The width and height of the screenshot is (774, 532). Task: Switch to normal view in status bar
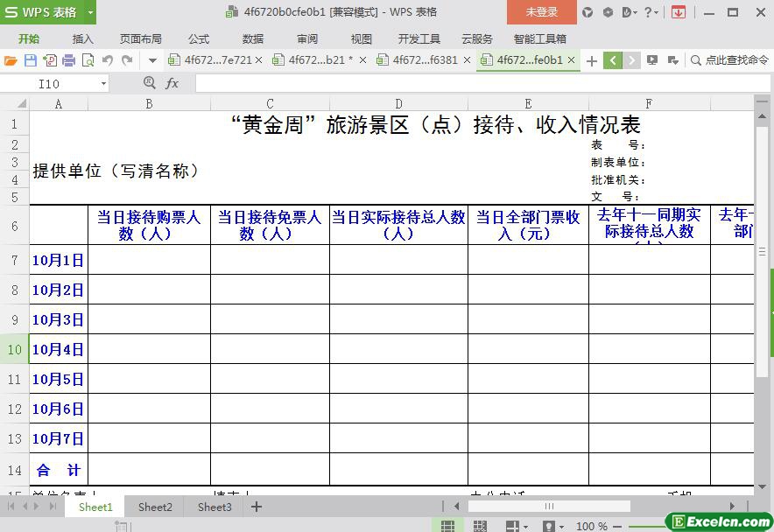click(447, 527)
